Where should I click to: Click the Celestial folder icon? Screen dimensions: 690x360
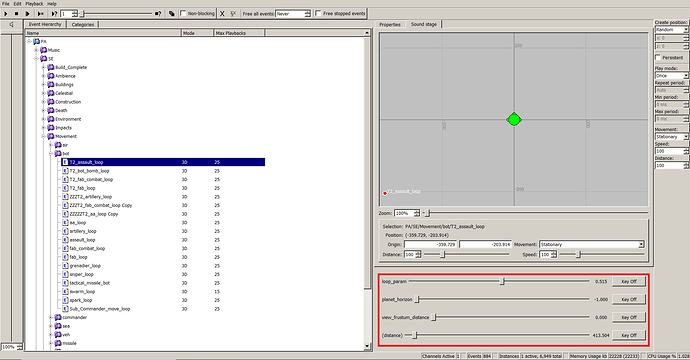(x=51, y=93)
